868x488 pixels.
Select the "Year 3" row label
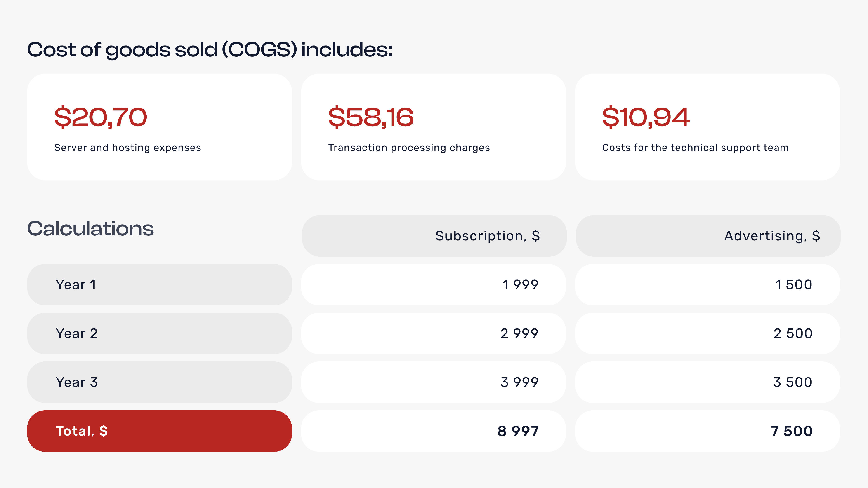[x=77, y=382]
